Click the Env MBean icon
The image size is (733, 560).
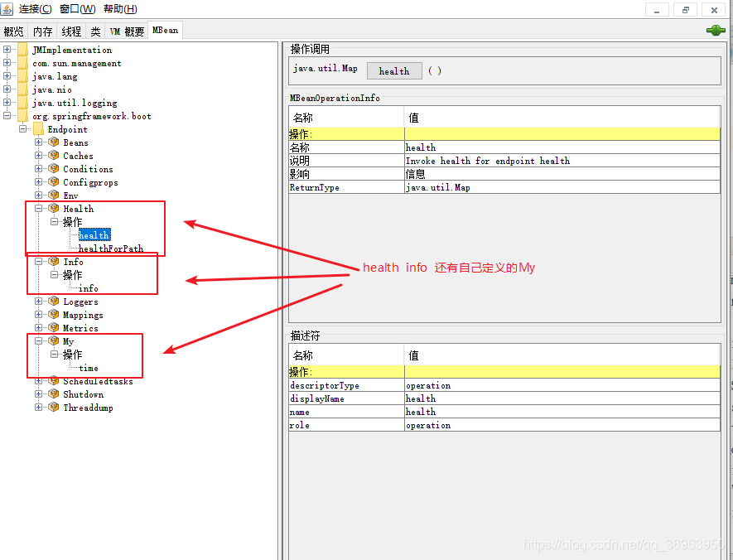pos(54,195)
